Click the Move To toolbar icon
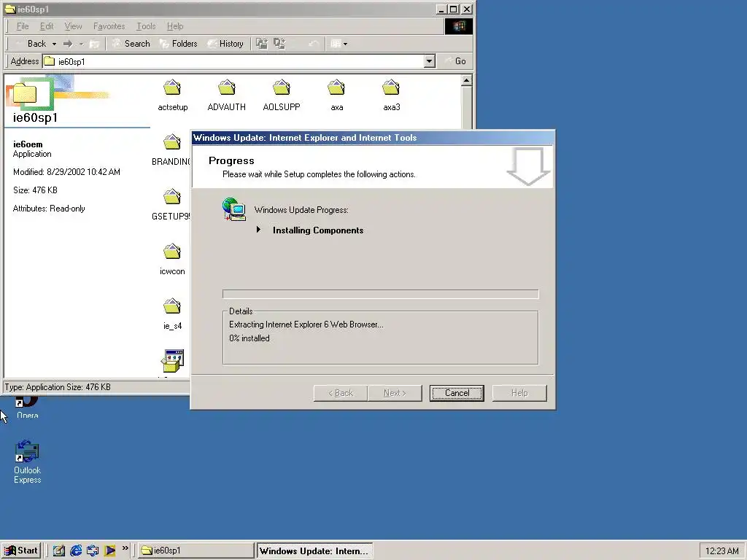Screen dimensions: 747x560 point(262,44)
